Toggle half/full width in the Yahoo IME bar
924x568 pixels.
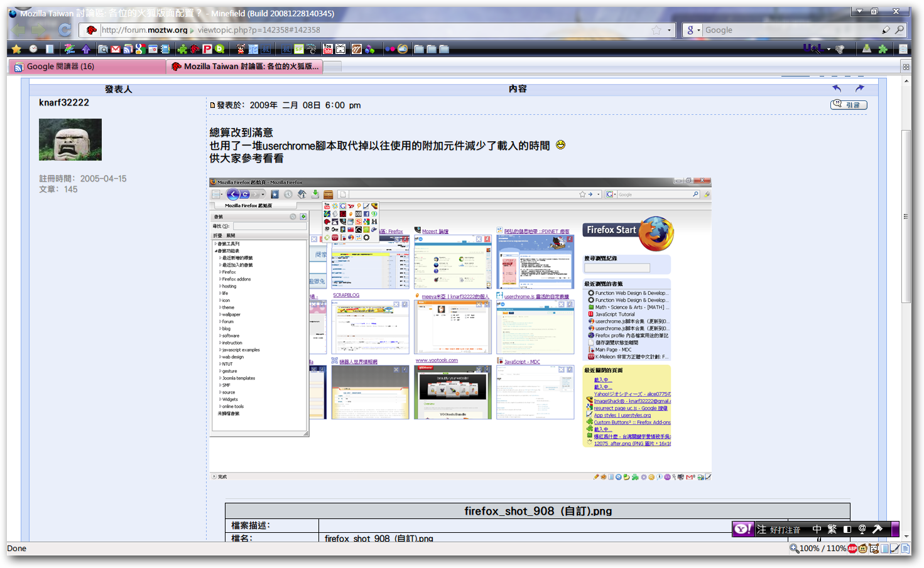[x=847, y=529]
